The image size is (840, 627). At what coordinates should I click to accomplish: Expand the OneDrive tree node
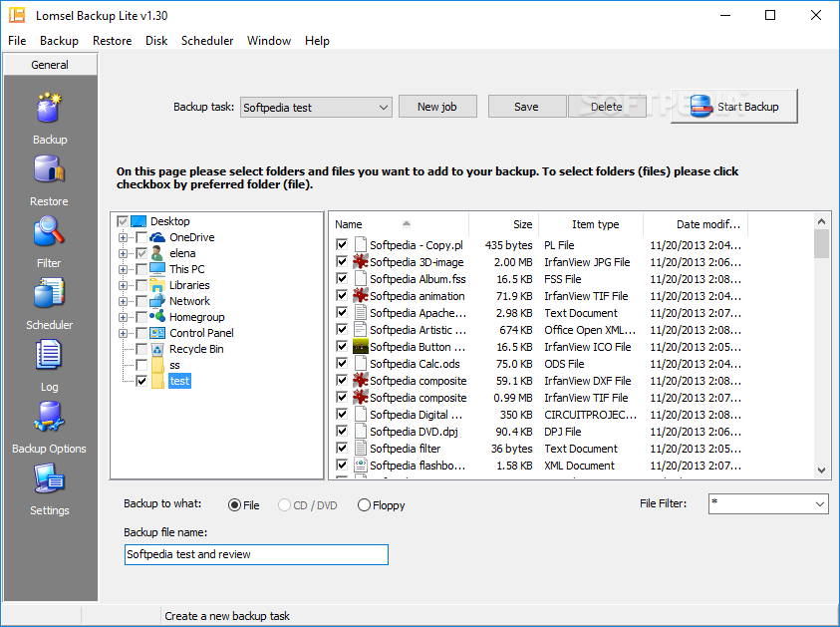click(123, 237)
